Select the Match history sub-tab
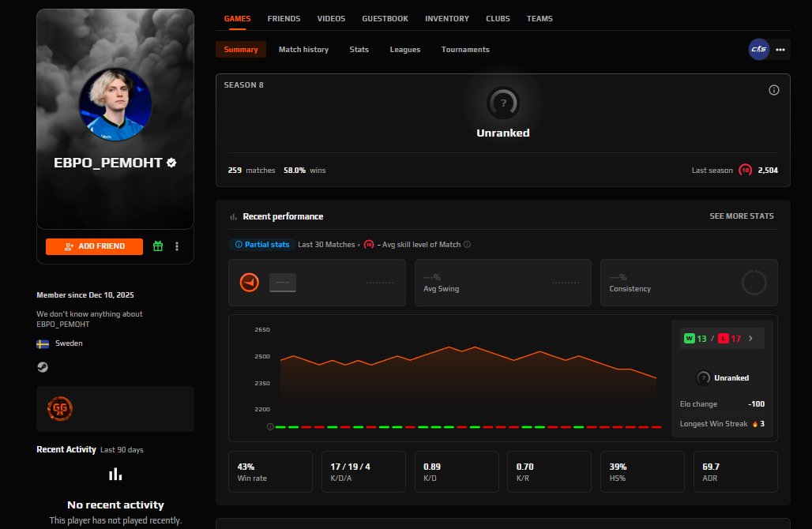This screenshot has height=529, width=812. point(303,50)
